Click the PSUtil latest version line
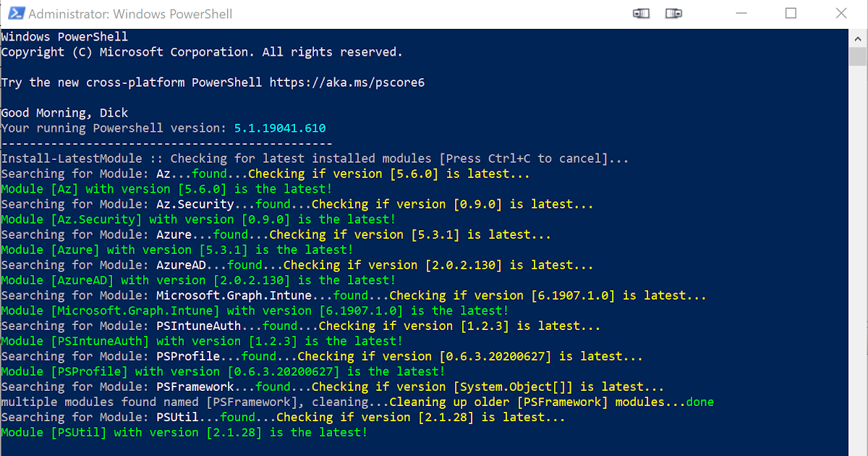The image size is (868, 456). click(184, 431)
